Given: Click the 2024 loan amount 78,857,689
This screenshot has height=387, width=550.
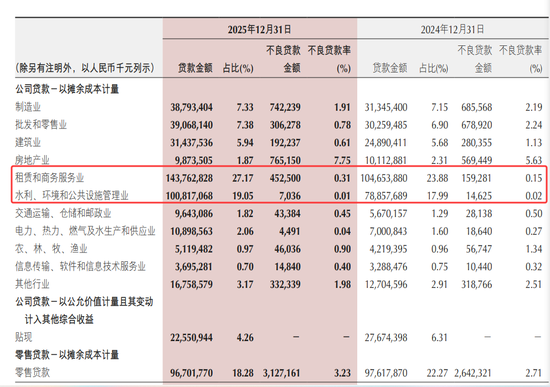Looking at the screenshot, I should tap(386, 195).
